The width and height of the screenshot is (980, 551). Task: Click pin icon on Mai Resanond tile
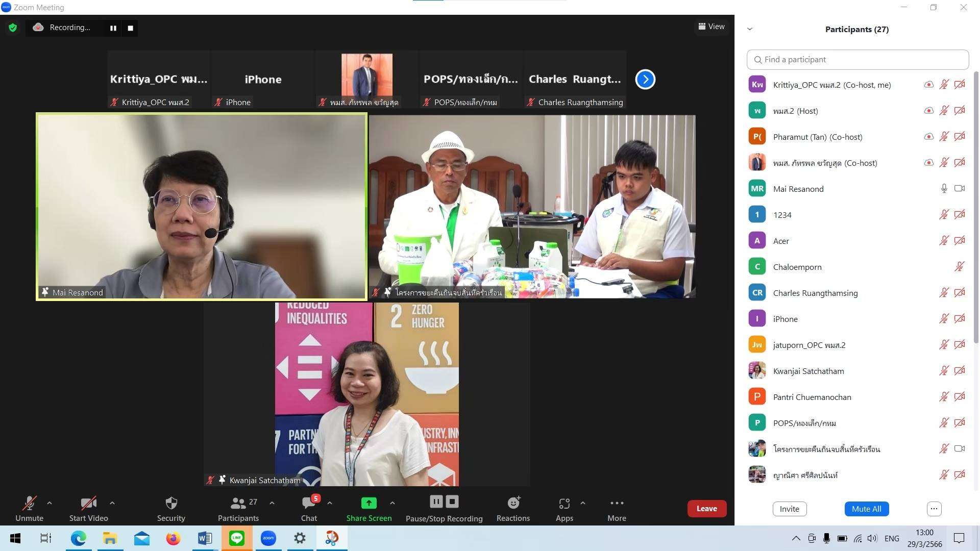click(45, 292)
